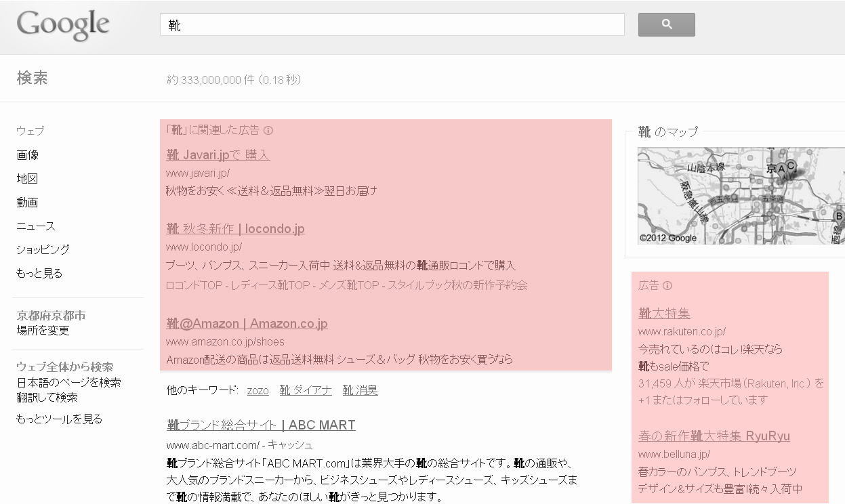Image resolution: width=845 pixels, height=504 pixels.
Task: Expand もっと見る in the left sidebar
Action: tap(39, 274)
